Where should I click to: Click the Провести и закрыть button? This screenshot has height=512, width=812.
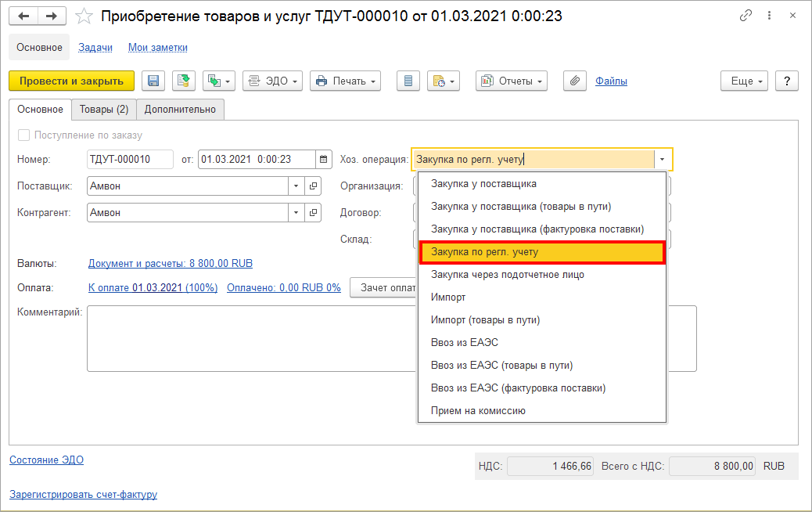71,81
